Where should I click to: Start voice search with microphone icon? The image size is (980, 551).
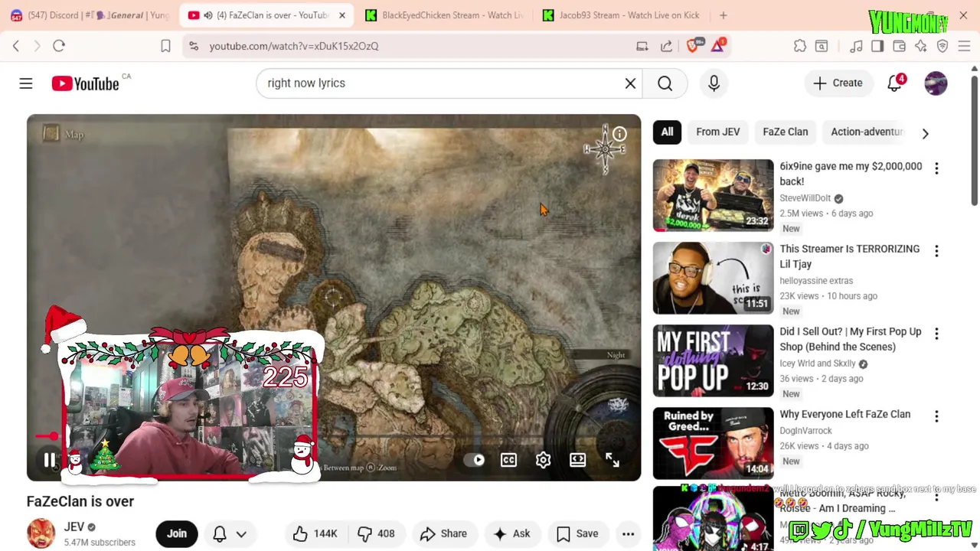click(x=714, y=83)
